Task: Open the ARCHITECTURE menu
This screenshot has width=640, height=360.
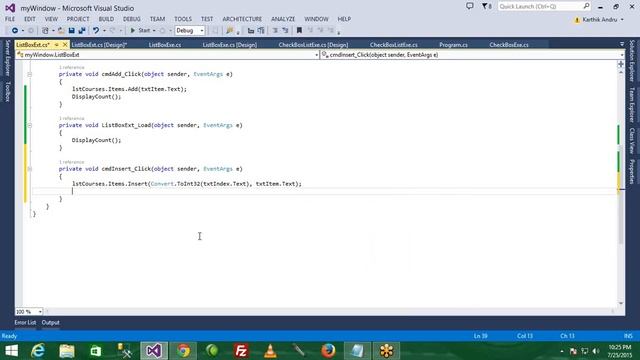Action: click(242, 19)
